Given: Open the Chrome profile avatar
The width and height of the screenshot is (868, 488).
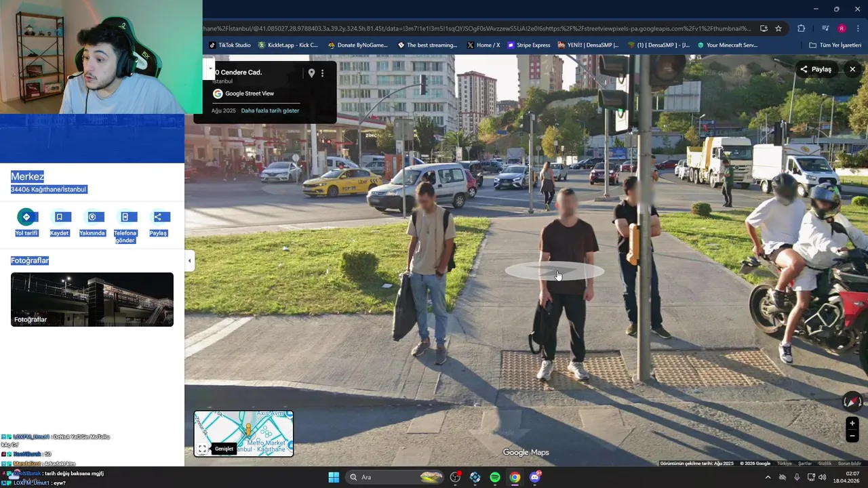Looking at the screenshot, I should [x=842, y=28].
